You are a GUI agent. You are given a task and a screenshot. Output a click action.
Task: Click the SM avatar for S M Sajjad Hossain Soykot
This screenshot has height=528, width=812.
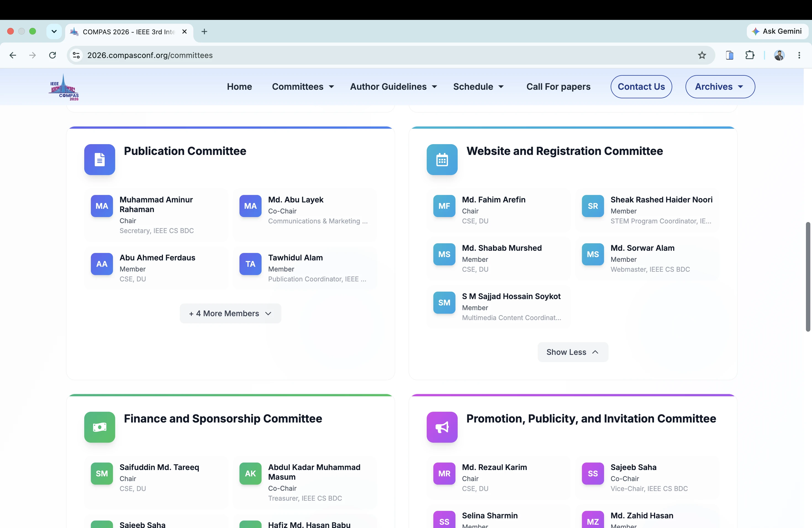click(x=444, y=303)
